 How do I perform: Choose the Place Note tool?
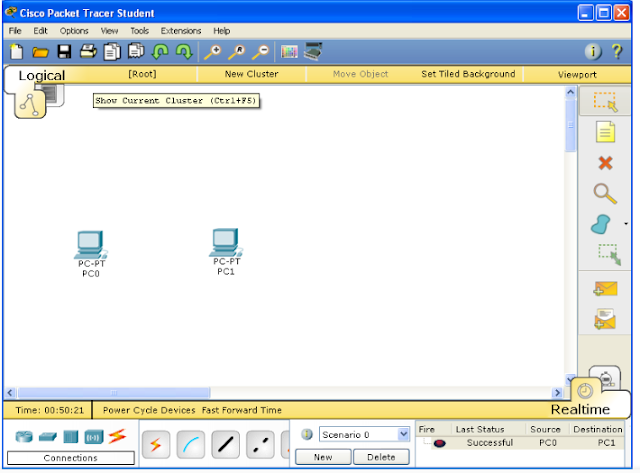coord(605,132)
